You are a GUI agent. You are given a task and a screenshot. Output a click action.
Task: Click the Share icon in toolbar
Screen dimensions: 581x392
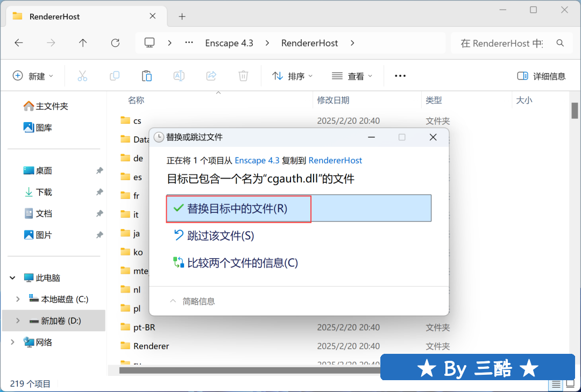tap(211, 76)
